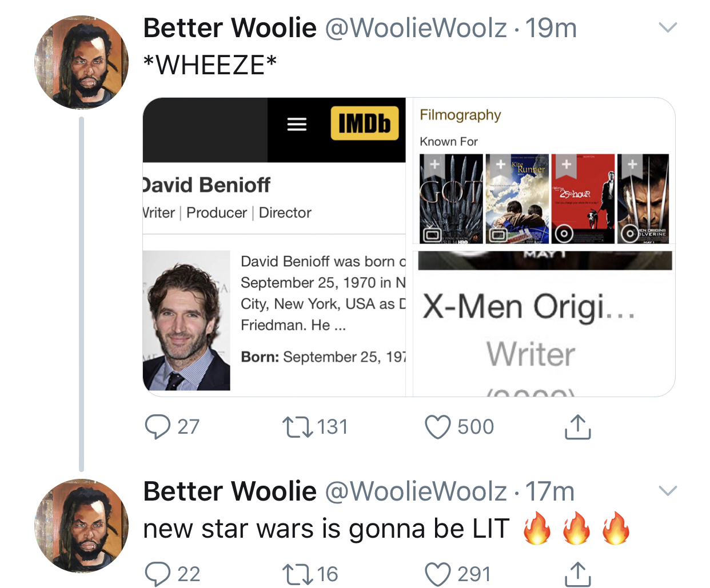Open @WoolieWoolz handle in first tweet
The image size is (710, 588).
click(416, 28)
